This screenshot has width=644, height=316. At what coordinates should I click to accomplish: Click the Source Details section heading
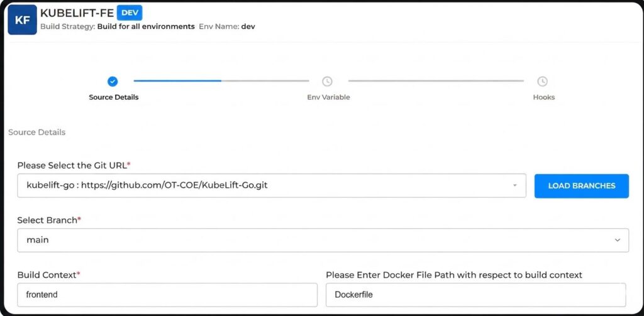tap(37, 133)
